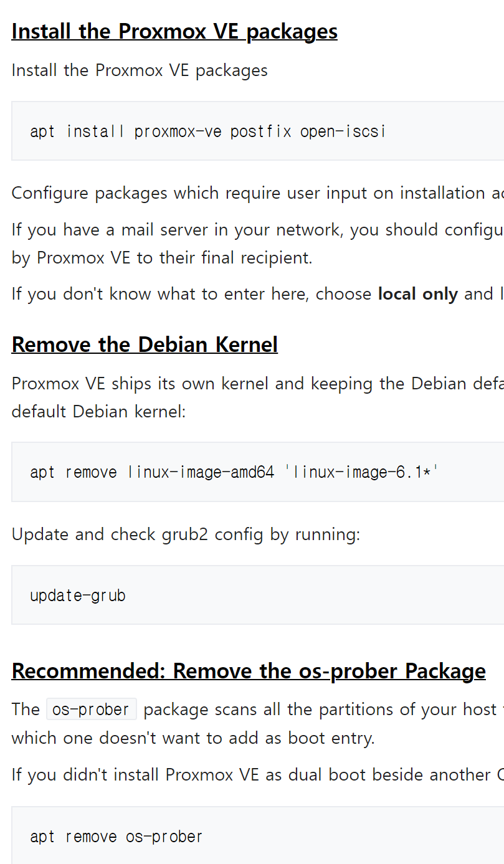
Task: Click the "Configure packages which require user input" line
Action: tap(249, 193)
